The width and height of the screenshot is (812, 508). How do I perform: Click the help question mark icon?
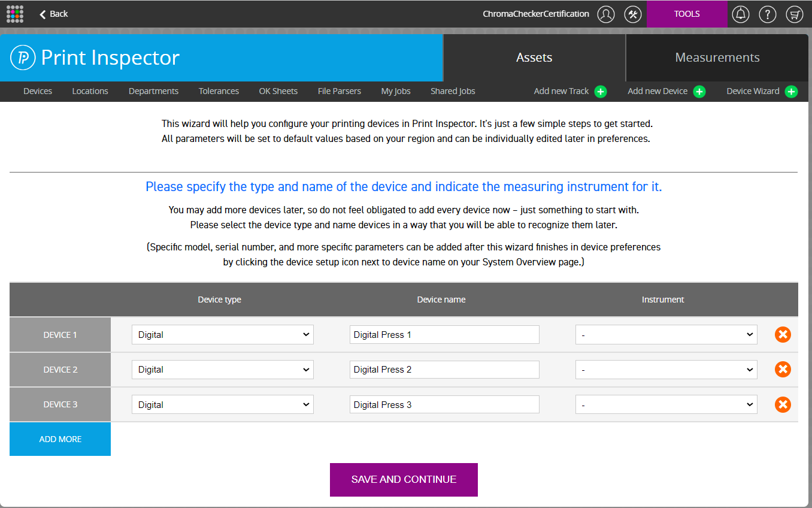click(x=768, y=14)
